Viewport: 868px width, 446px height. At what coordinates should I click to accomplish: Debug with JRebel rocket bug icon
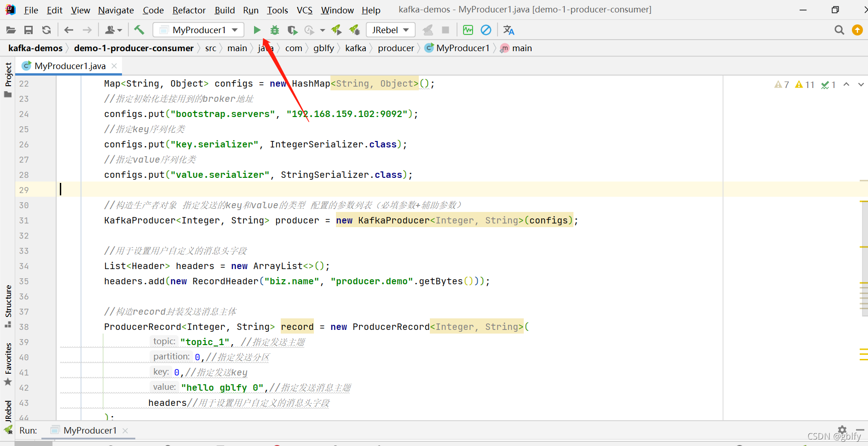[x=354, y=30]
